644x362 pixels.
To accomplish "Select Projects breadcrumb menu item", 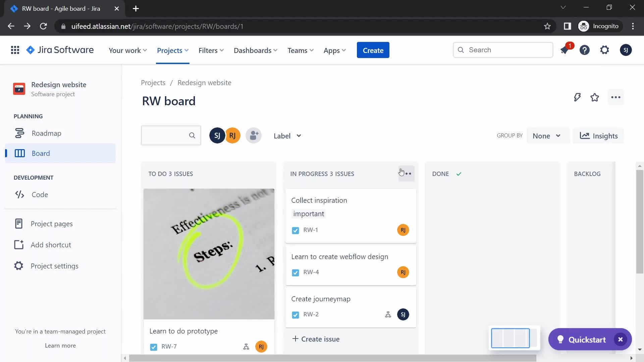I will point(153,82).
